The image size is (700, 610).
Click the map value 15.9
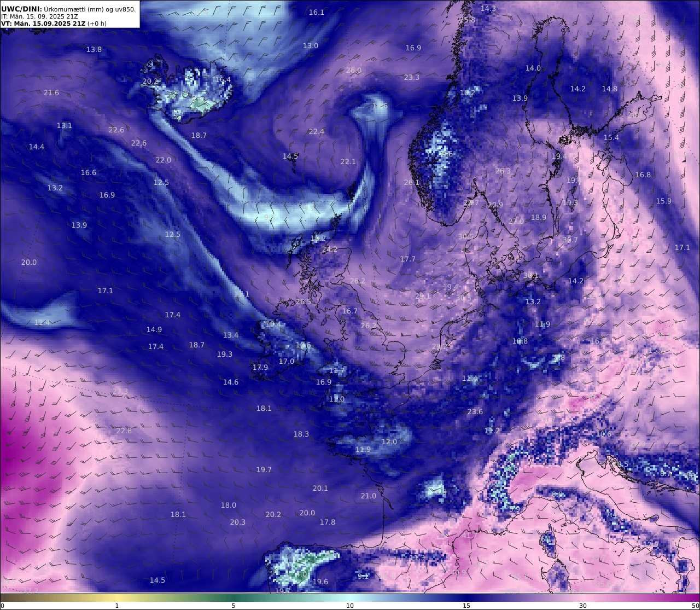tap(664, 201)
